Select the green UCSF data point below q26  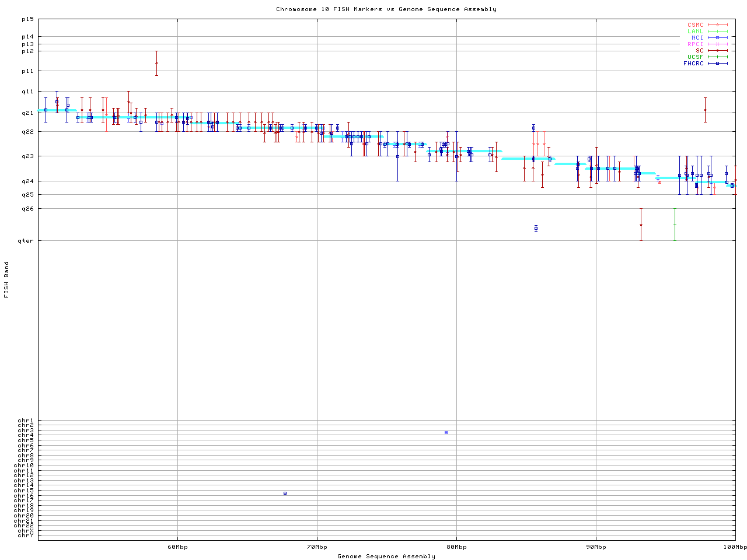pos(675,225)
